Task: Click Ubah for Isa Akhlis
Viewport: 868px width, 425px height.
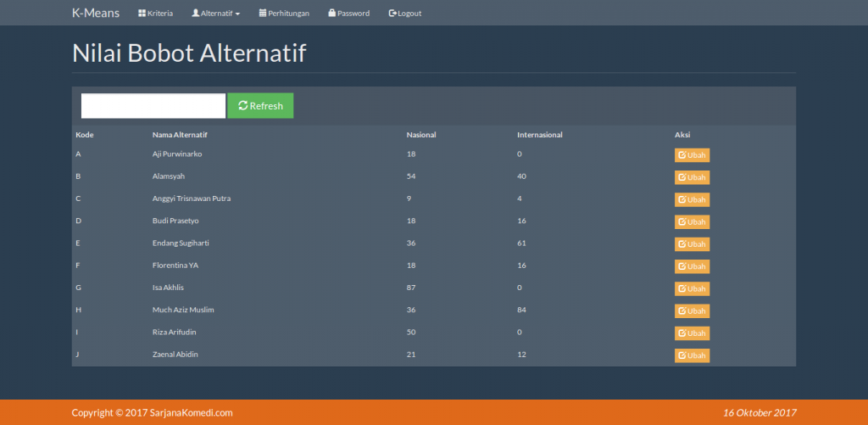Action: pyautogui.click(x=692, y=288)
